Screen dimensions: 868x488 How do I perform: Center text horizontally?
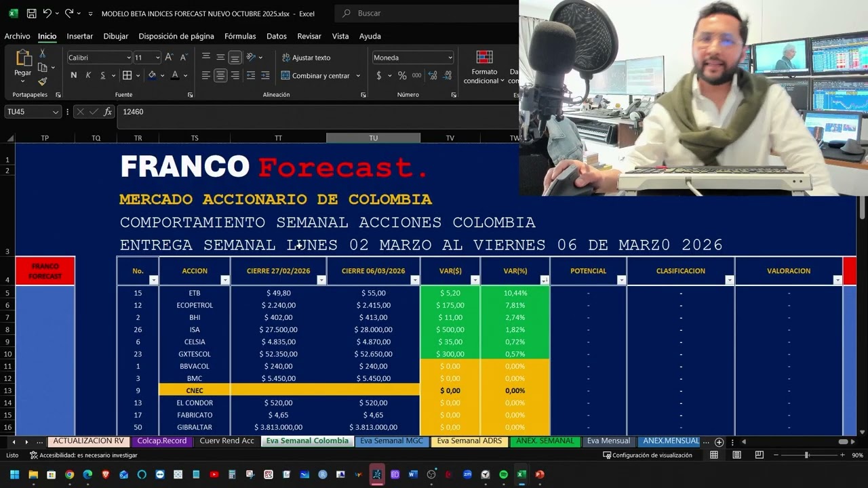(x=220, y=75)
